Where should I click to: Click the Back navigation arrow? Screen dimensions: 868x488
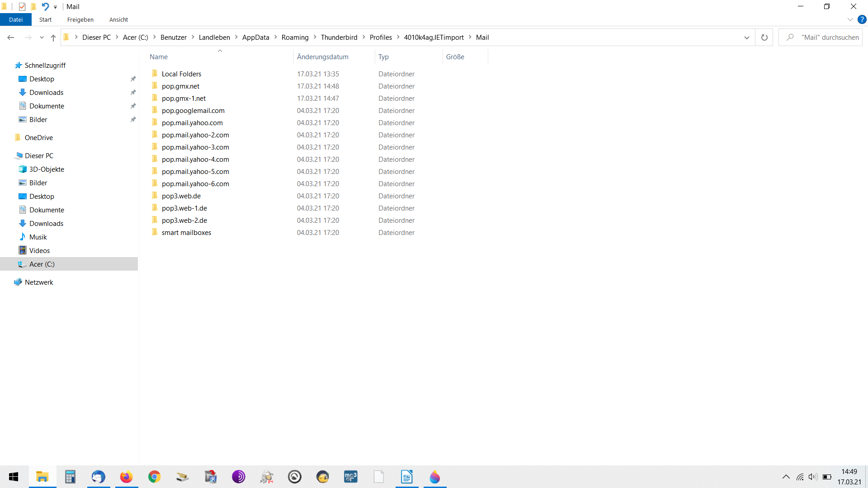pyautogui.click(x=11, y=38)
